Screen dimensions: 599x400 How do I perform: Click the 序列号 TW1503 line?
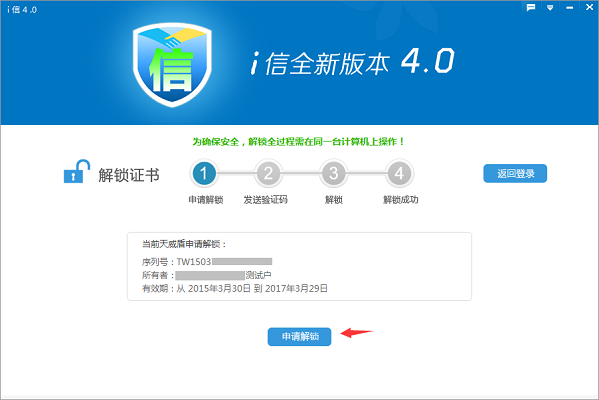(x=207, y=262)
